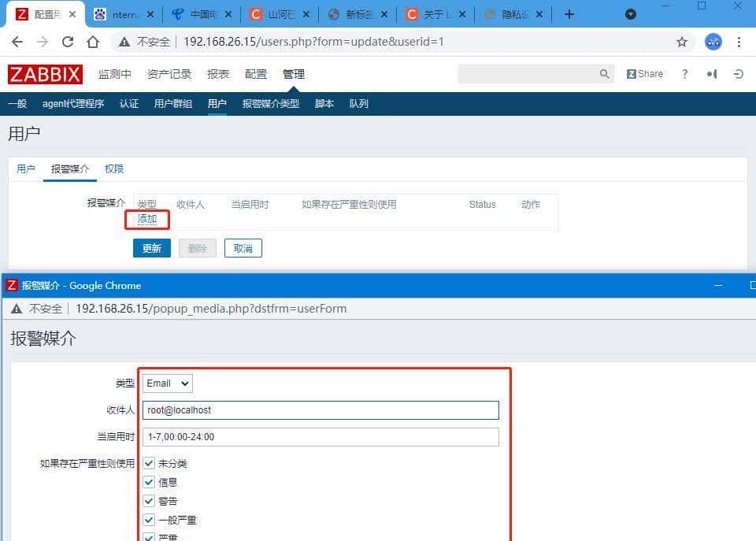Open Zabbix help with question mark icon
756x541 pixels.
tap(684, 73)
